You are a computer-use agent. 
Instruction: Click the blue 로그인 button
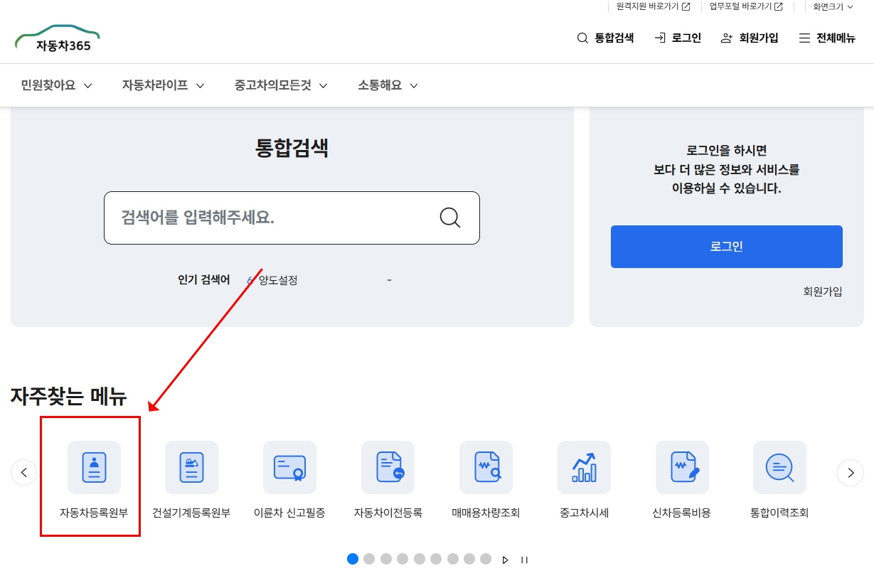(x=725, y=247)
